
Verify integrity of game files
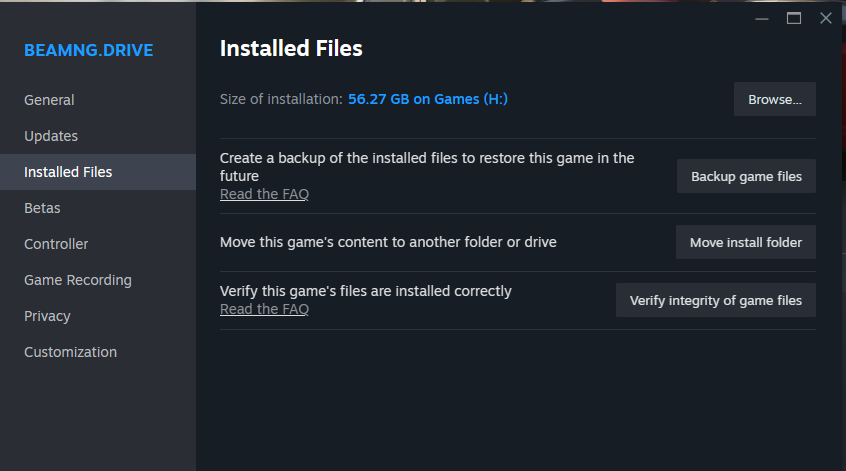(716, 300)
